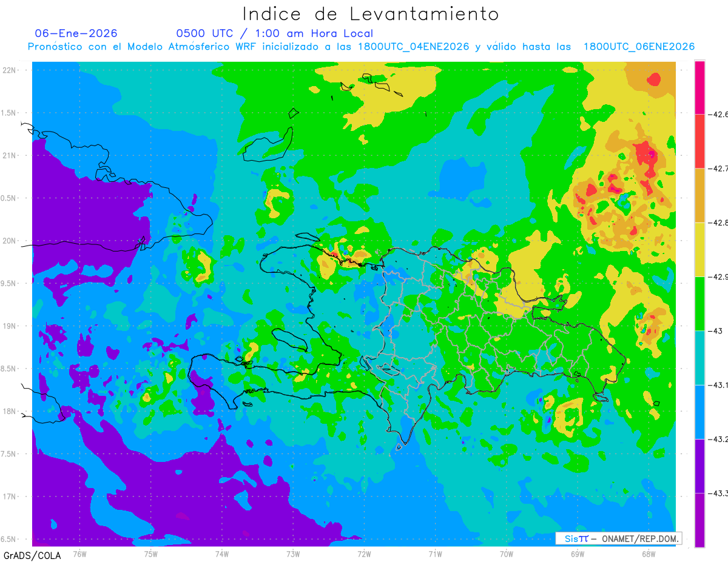728x562 pixels.
Task: Pick the orange legend color swatch
Action: [699, 195]
